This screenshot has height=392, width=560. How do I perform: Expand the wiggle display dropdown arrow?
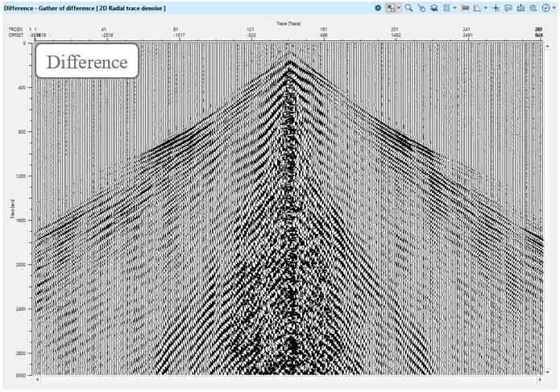point(454,7)
